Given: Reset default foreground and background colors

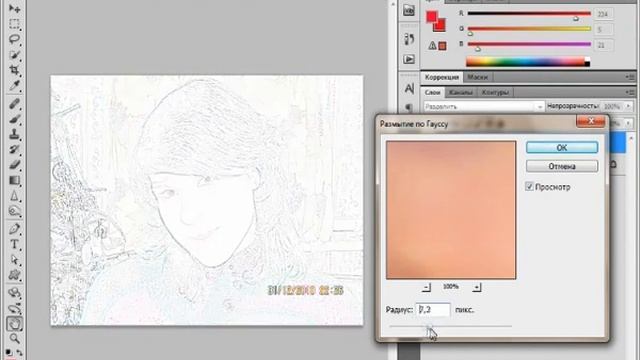Looking at the screenshot, I should (x=9, y=352).
